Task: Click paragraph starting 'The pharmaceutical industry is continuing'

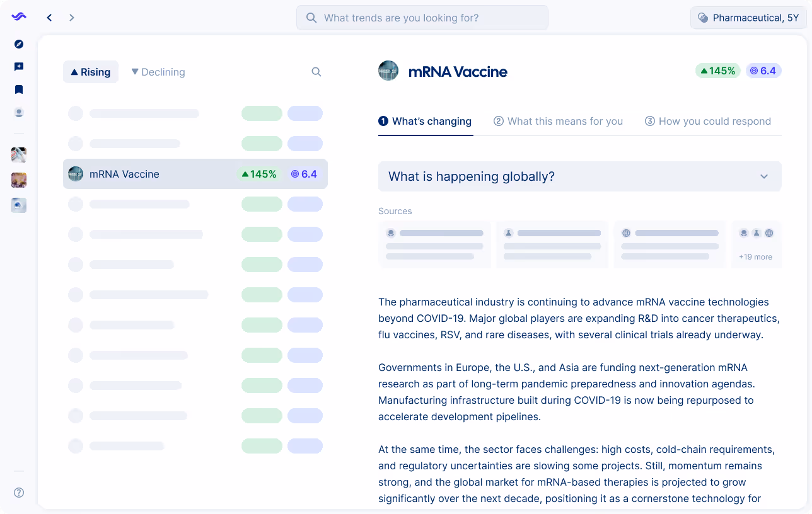Action: [x=579, y=318]
